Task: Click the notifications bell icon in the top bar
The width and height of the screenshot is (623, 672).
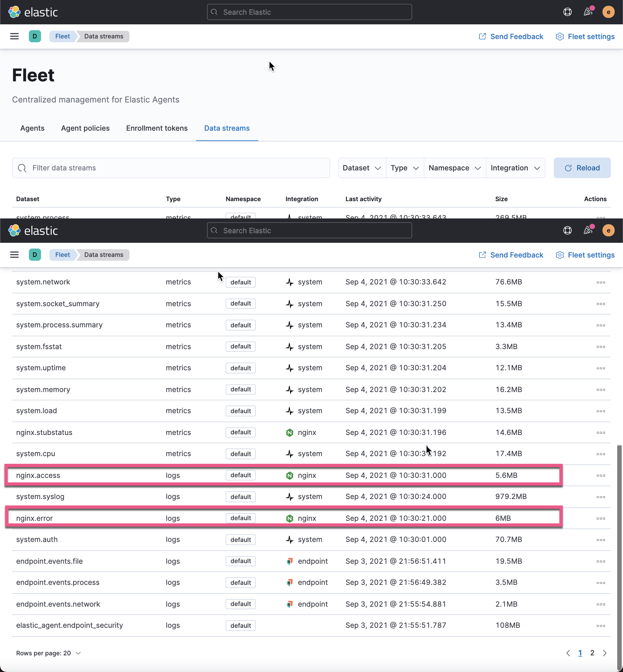Action: coord(588,12)
